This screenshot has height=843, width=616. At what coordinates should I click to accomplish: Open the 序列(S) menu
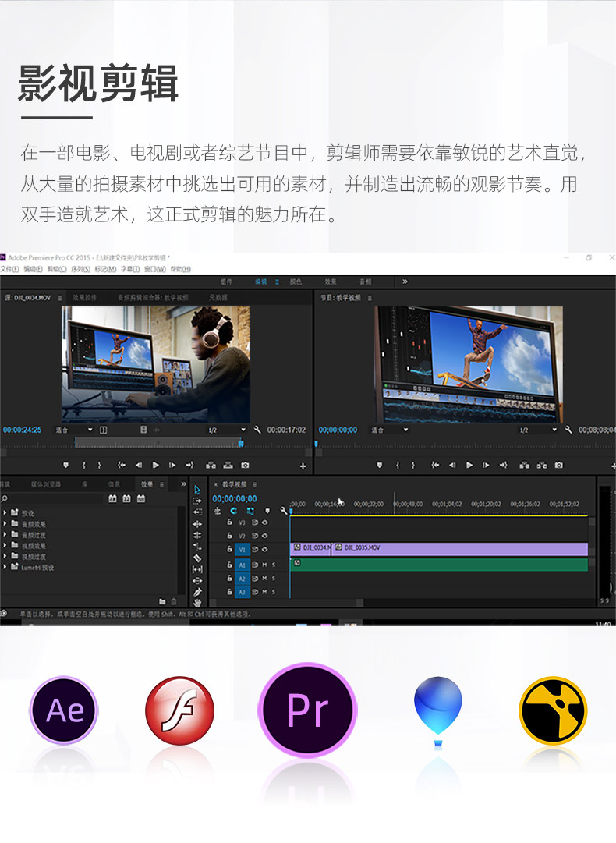(x=80, y=269)
